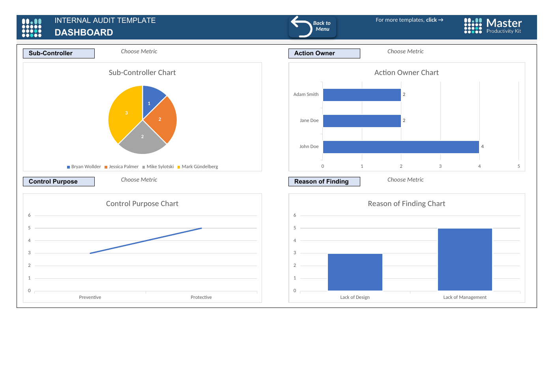The image size is (554, 392).
Task: Click the 'Lack of Management' axis label
Action: 465,297
